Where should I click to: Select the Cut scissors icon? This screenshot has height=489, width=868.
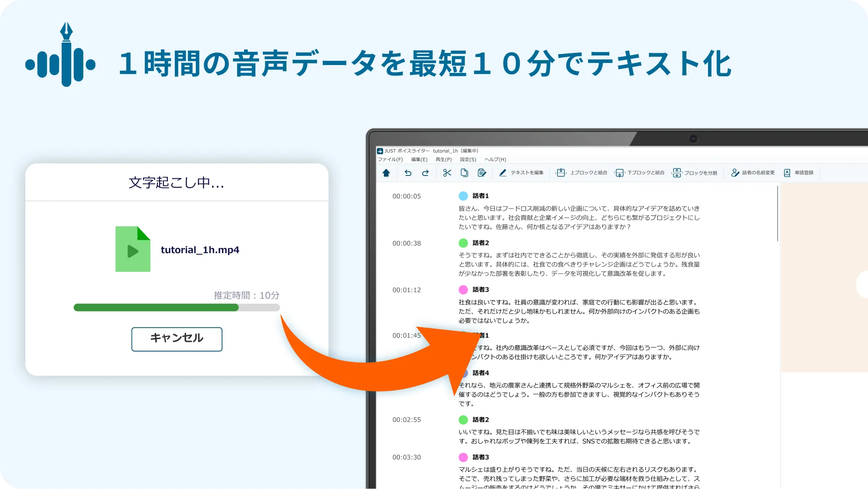point(446,173)
